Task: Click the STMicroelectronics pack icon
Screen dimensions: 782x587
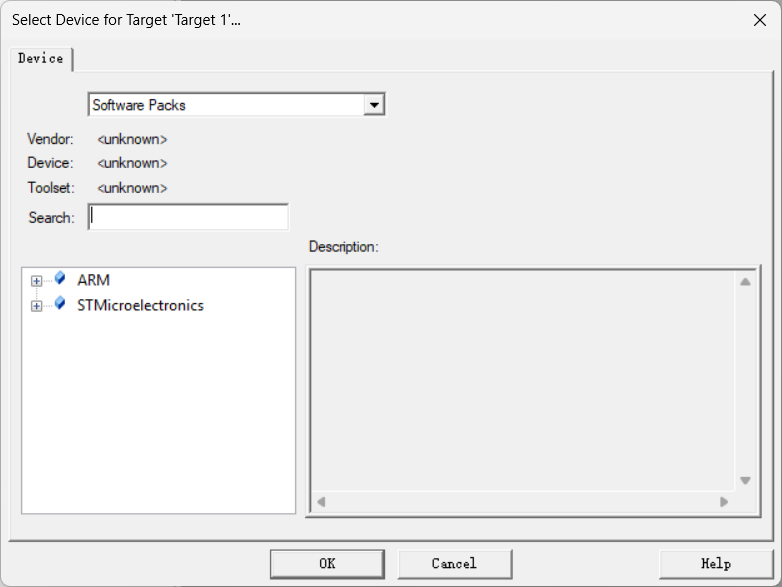Action: tap(60, 303)
